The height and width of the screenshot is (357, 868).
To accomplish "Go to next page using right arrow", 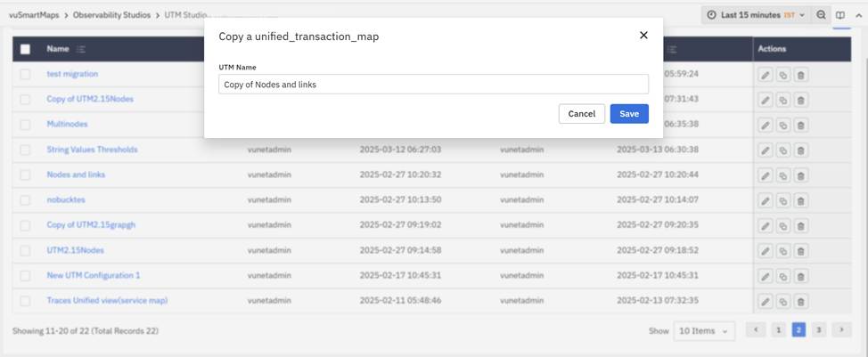I will coord(840,330).
